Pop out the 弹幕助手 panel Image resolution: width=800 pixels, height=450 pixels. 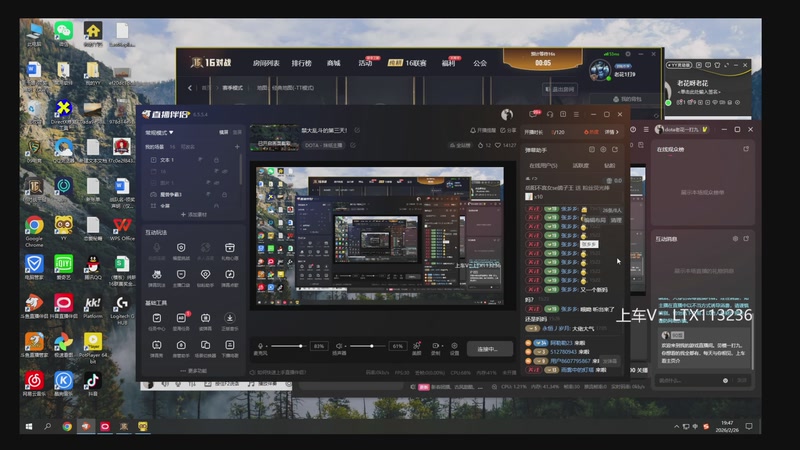[615, 149]
